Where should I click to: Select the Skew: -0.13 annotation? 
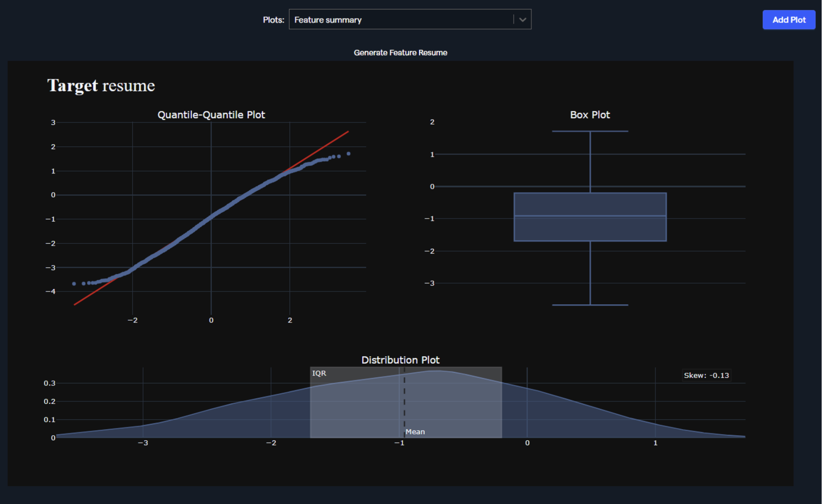point(707,375)
